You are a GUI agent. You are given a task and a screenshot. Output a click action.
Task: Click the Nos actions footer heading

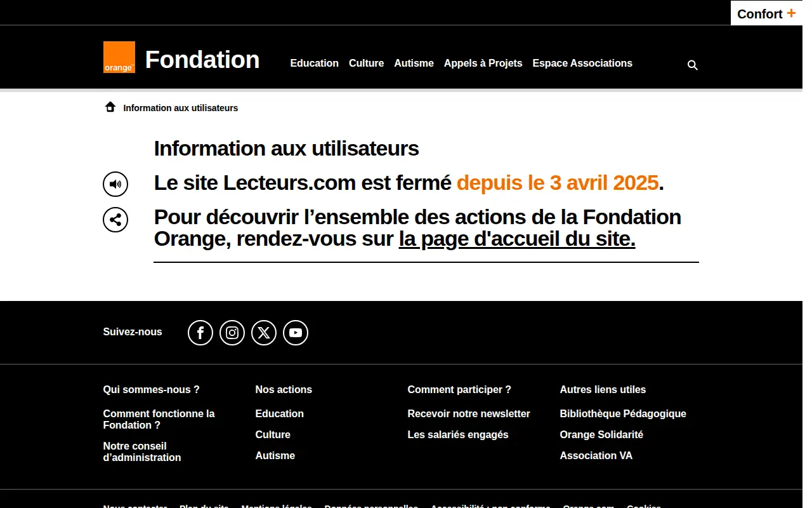284,389
